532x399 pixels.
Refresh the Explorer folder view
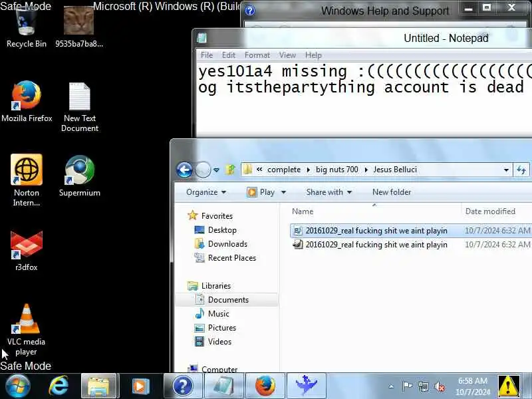point(521,170)
